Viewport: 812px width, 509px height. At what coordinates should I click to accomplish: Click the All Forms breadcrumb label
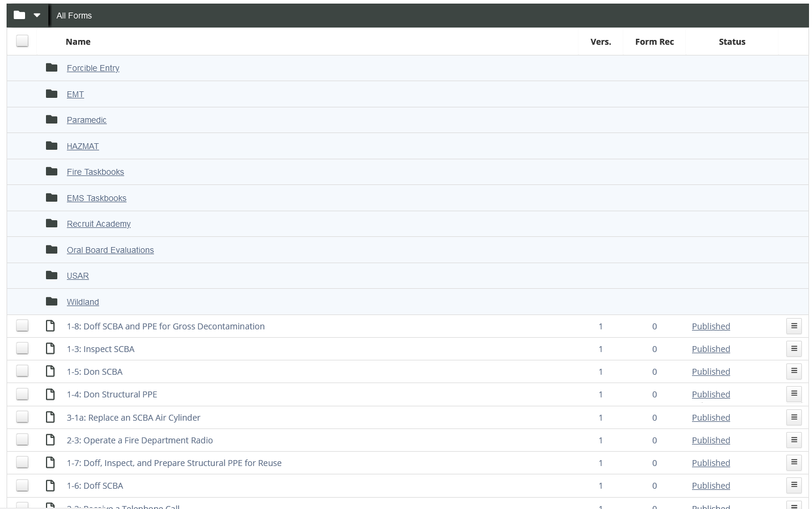(x=74, y=16)
